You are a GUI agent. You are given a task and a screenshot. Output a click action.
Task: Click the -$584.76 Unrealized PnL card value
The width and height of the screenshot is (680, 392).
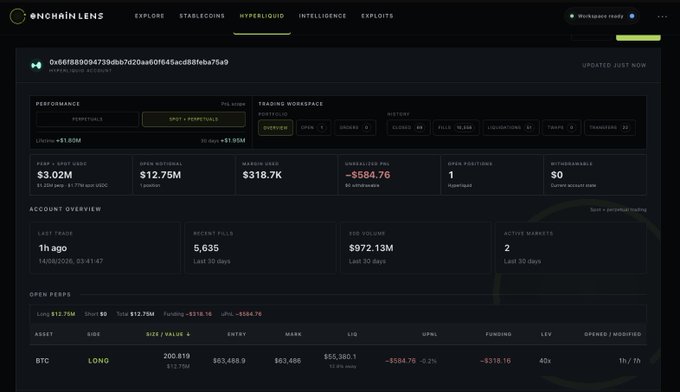pos(368,175)
